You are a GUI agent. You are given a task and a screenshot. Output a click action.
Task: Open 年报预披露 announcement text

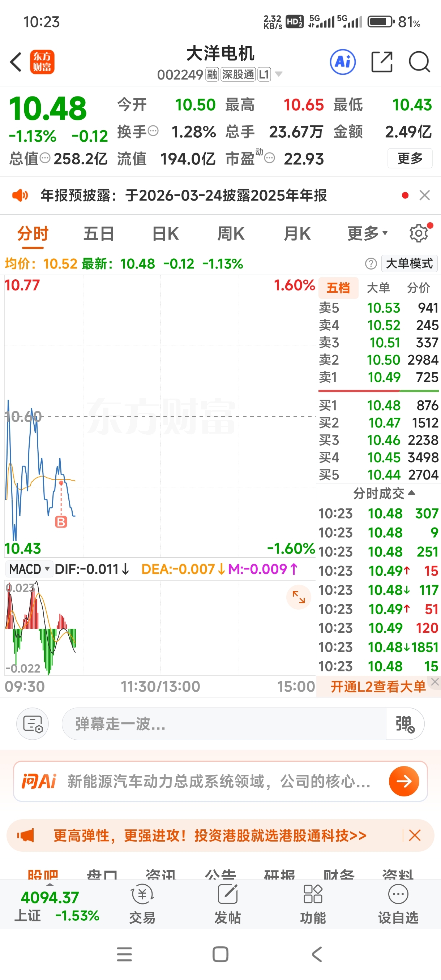[x=183, y=195]
